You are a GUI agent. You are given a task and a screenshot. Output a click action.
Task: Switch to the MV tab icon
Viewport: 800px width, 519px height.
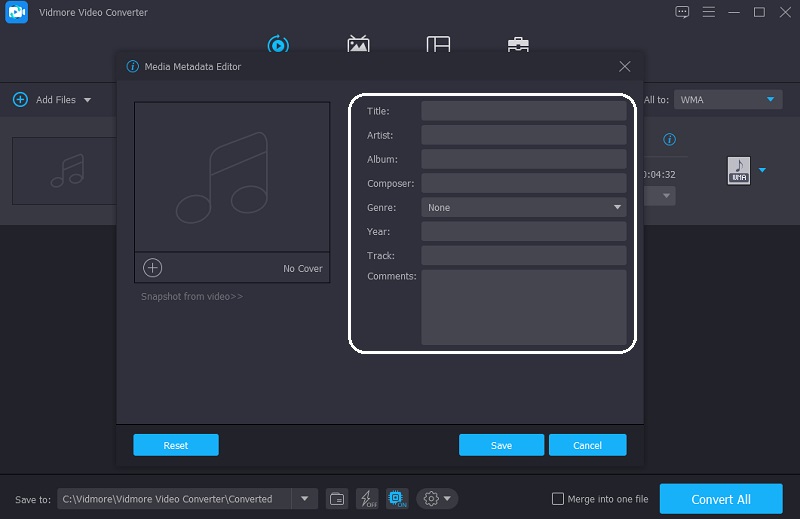pyautogui.click(x=358, y=44)
